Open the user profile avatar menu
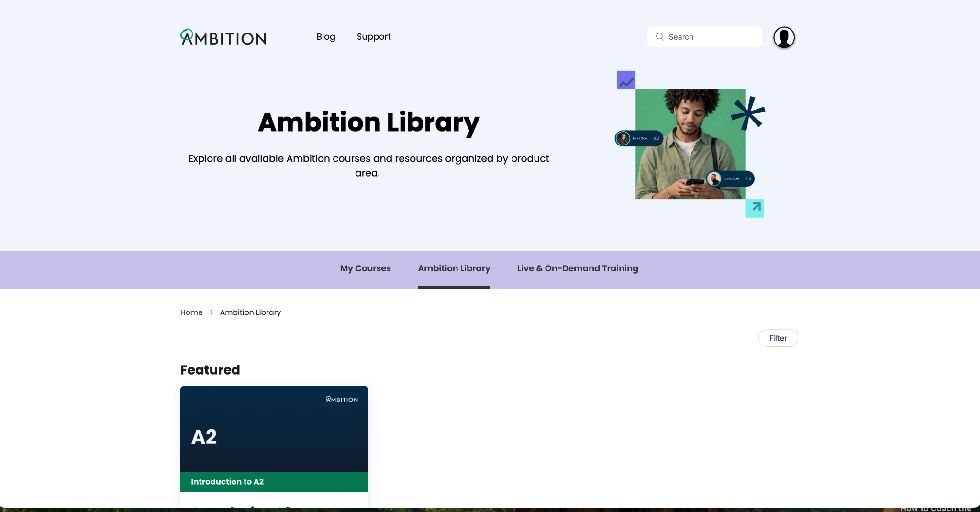This screenshot has height=512, width=980. [784, 37]
